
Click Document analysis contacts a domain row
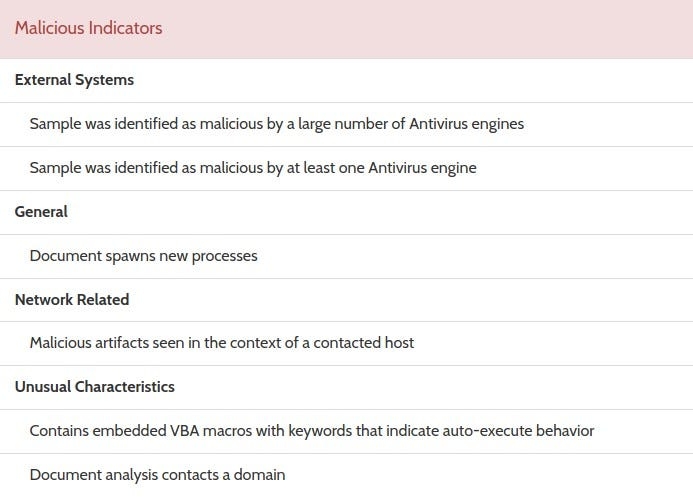click(x=157, y=475)
